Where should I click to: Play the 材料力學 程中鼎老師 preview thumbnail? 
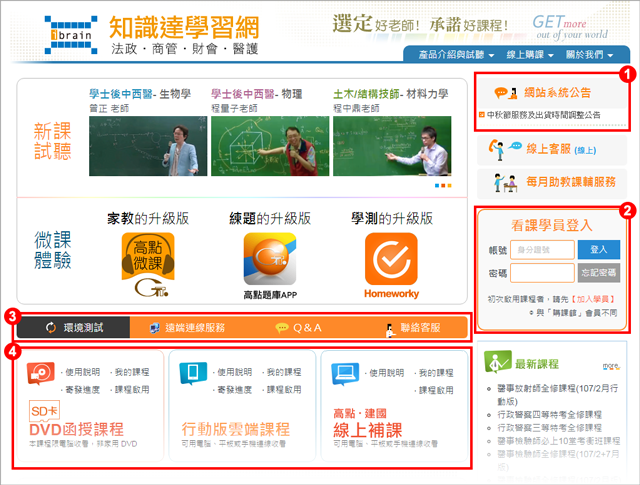click(x=392, y=146)
